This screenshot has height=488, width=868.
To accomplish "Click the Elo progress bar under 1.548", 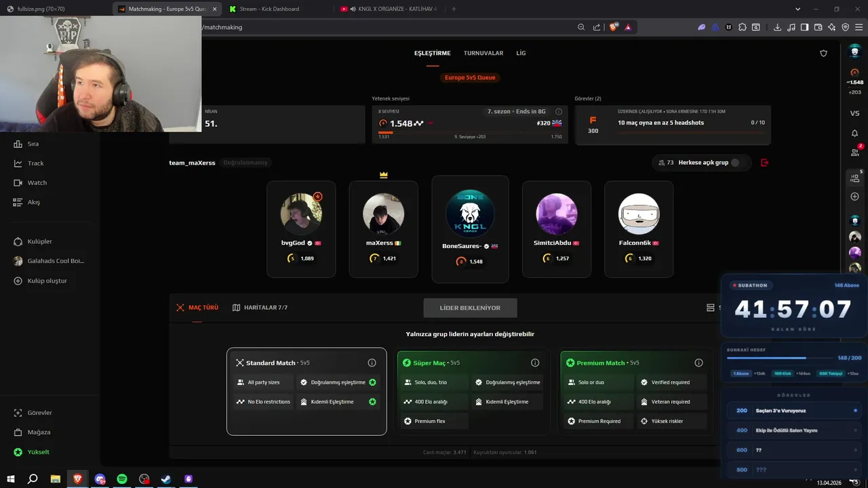I will pos(470,133).
